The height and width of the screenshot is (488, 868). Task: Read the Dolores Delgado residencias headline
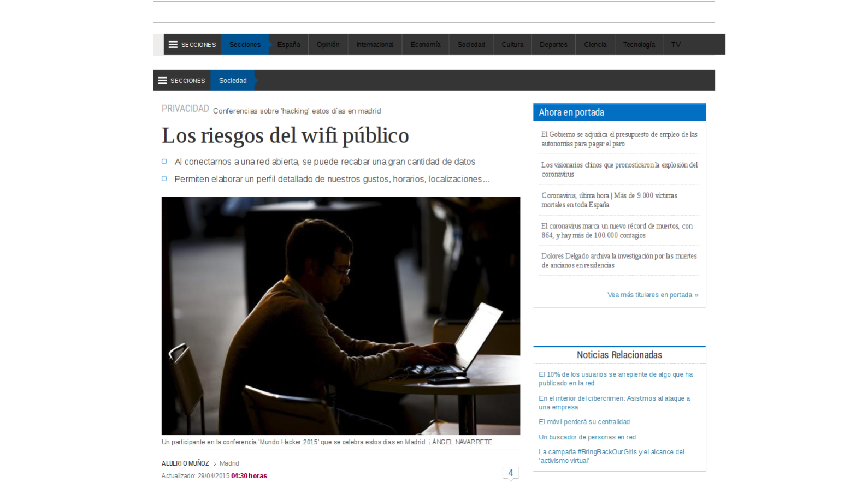(x=619, y=261)
